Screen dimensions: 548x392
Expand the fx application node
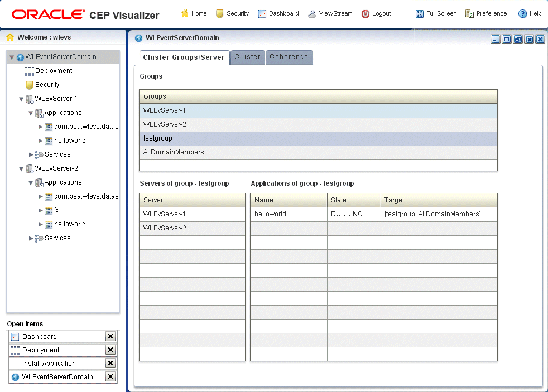pyautogui.click(x=41, y=210)
